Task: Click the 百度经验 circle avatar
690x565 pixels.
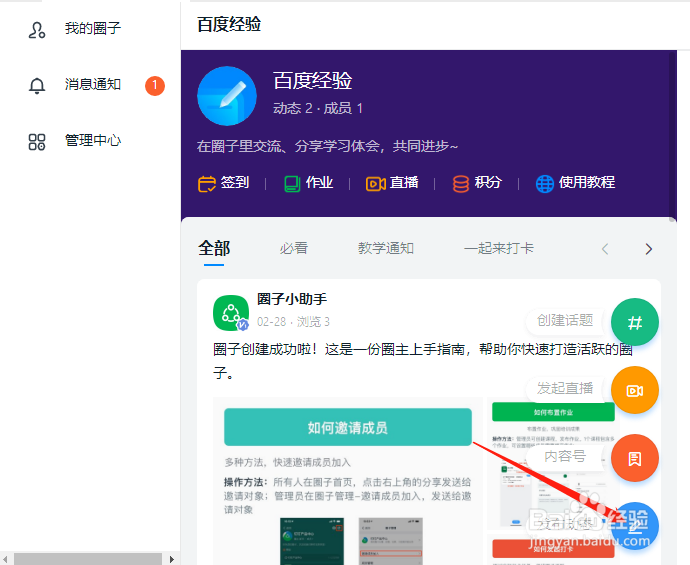Action: [227, 96]
